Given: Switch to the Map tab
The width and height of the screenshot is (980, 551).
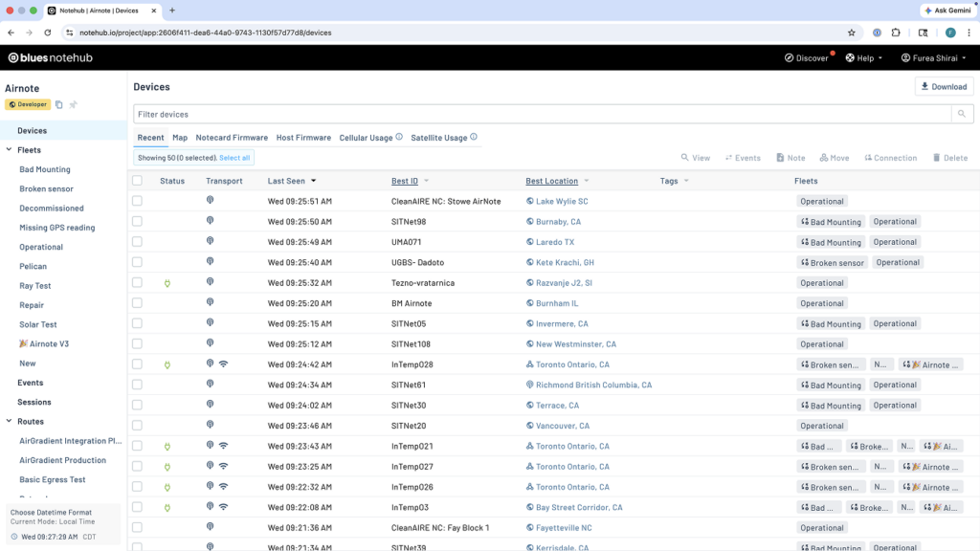Looking at the screenshot, I should [180, 138].
